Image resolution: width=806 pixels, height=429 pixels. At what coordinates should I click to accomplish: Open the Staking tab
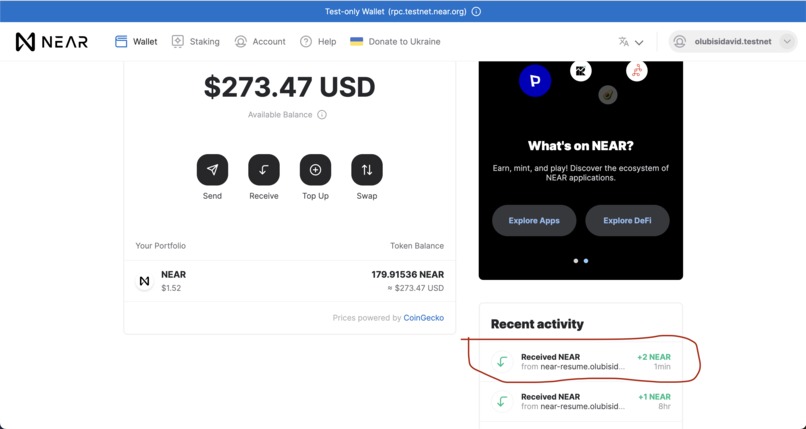pyautogui.click(x=195, y=42)
